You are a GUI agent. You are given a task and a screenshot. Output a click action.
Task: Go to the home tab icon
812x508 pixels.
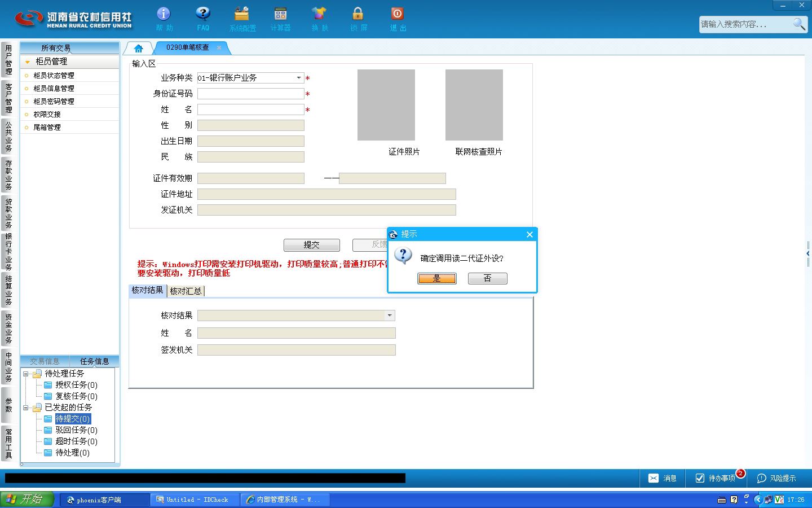click(138, 48)
